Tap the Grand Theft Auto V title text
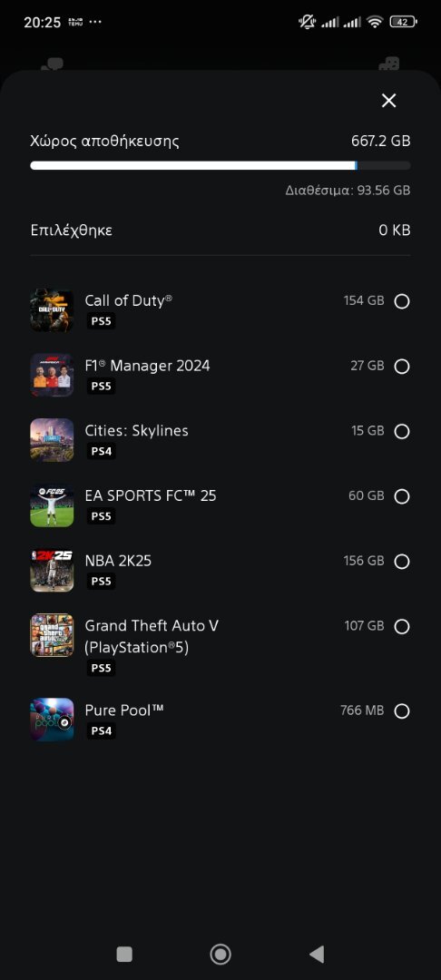Viewport: 441px width, 980px height. coord(152,636)
